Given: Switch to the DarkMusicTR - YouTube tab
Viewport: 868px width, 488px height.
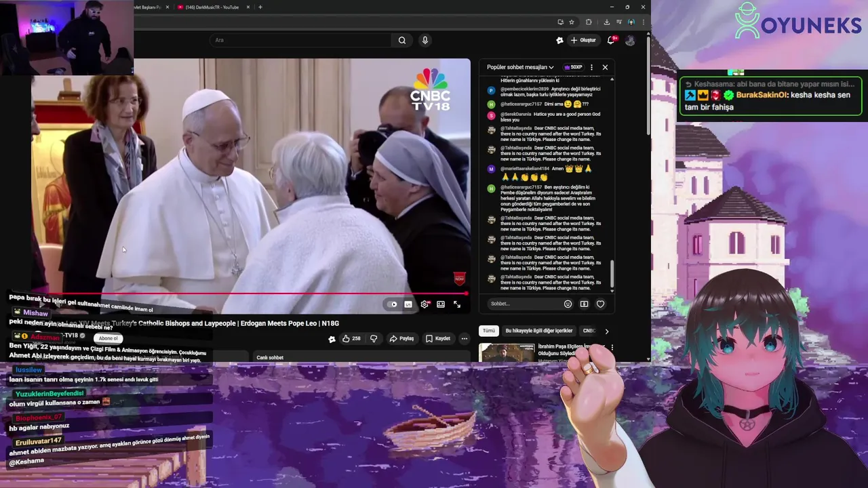Looking at the screenshot, I should click(x=212, y=7).
